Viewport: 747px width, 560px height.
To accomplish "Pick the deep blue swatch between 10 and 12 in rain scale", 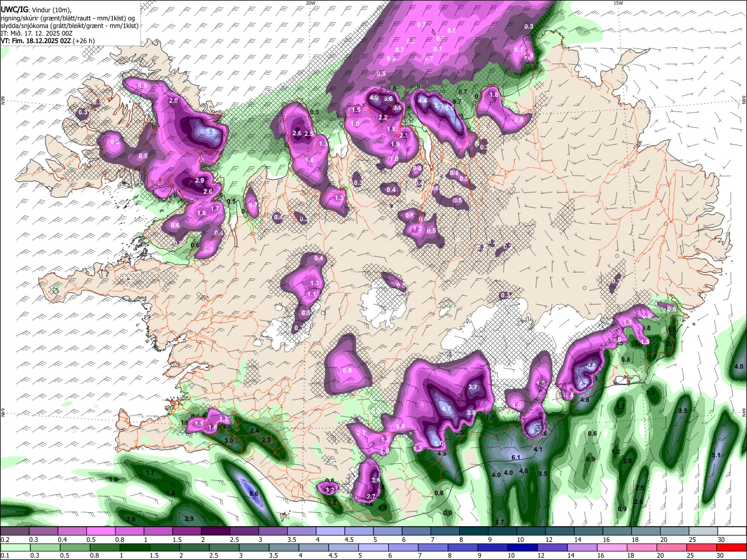I will coord(522,547).
